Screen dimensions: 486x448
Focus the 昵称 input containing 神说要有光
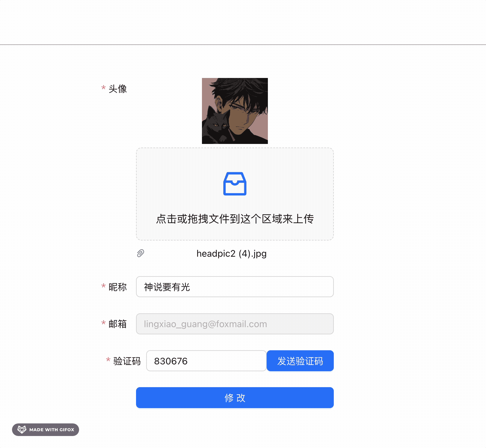pos(235,287)
